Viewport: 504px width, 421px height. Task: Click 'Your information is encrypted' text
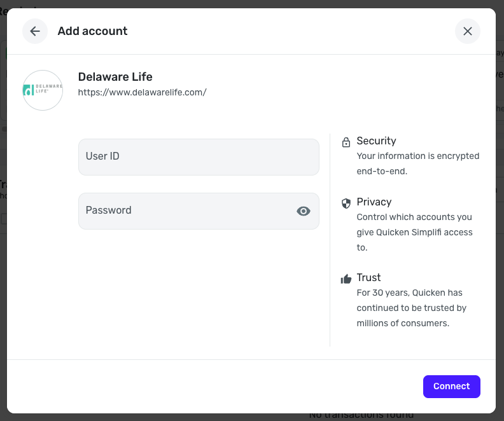point(418,156)
